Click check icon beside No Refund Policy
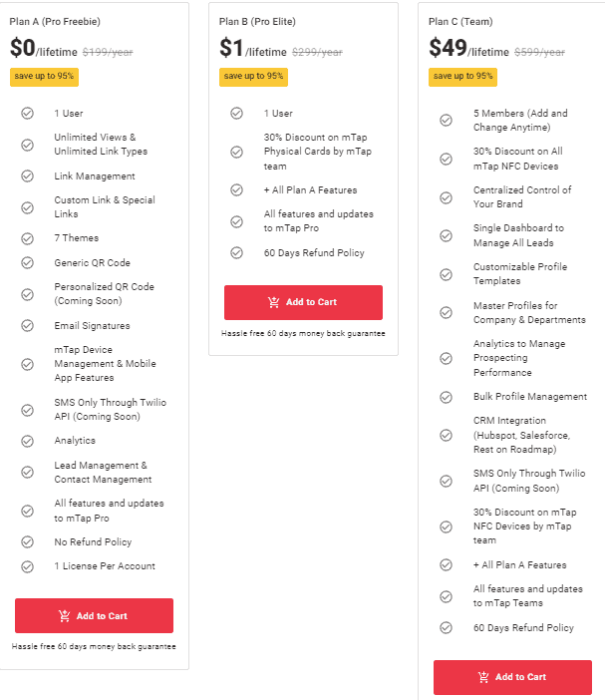The height and width of the screenshot is (700, 605). click(x=28, y=542)
